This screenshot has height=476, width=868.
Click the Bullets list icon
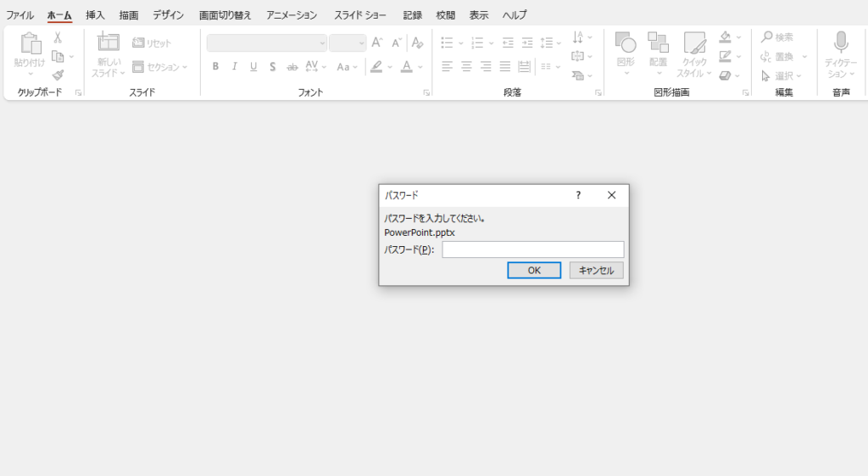pos(447,42)
